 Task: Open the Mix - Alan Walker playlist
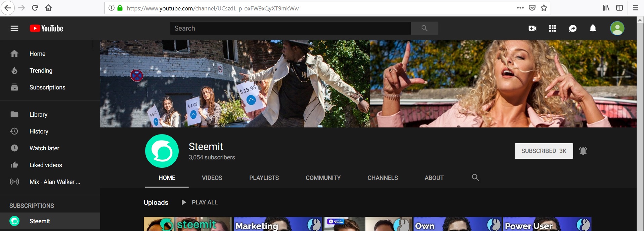(x=50, y=182)
